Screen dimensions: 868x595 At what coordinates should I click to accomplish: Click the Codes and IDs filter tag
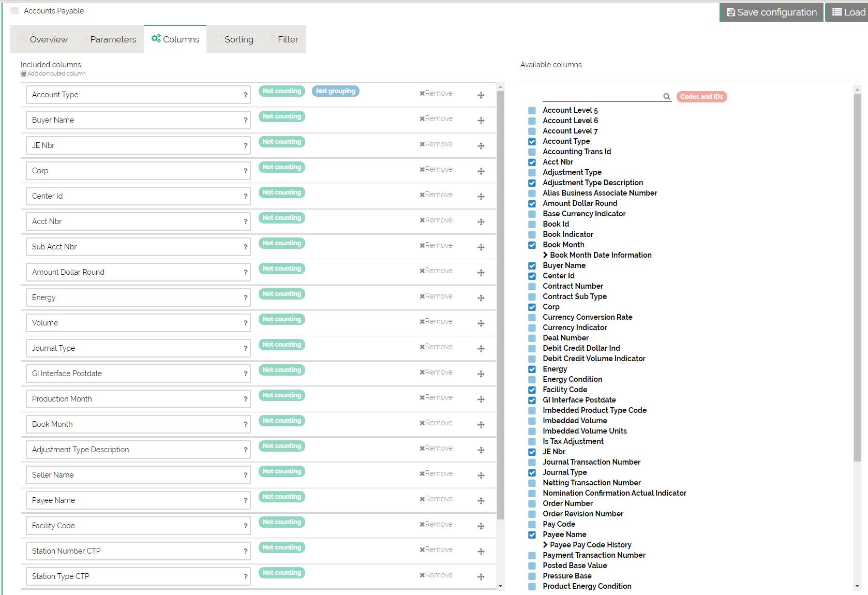pyautogui.click(x=701, y=97)
